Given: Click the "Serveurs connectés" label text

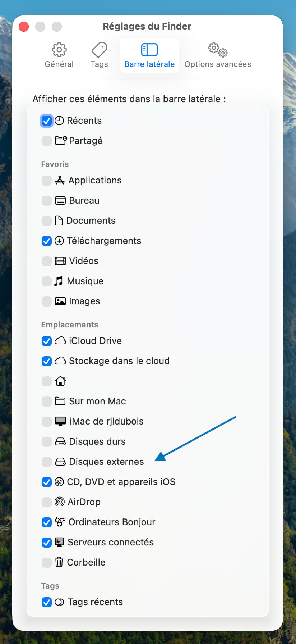Looking at the screenshot, I should click(111, 542).
